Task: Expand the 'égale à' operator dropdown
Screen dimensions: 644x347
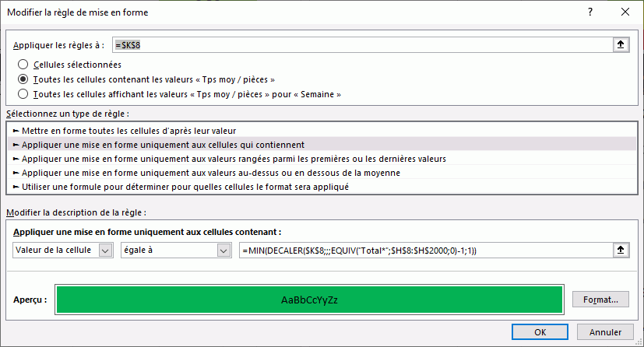Action: tap(224, 250)
